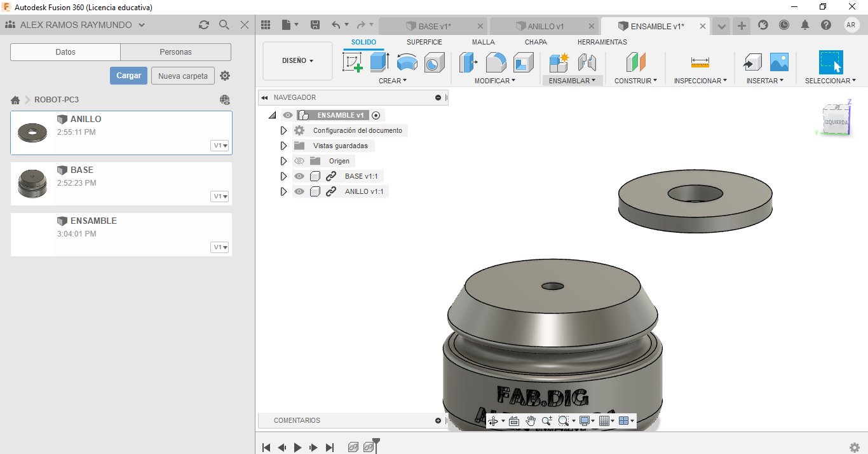
Task: Show the hidden Origen folder
Action: click(299, 161)
